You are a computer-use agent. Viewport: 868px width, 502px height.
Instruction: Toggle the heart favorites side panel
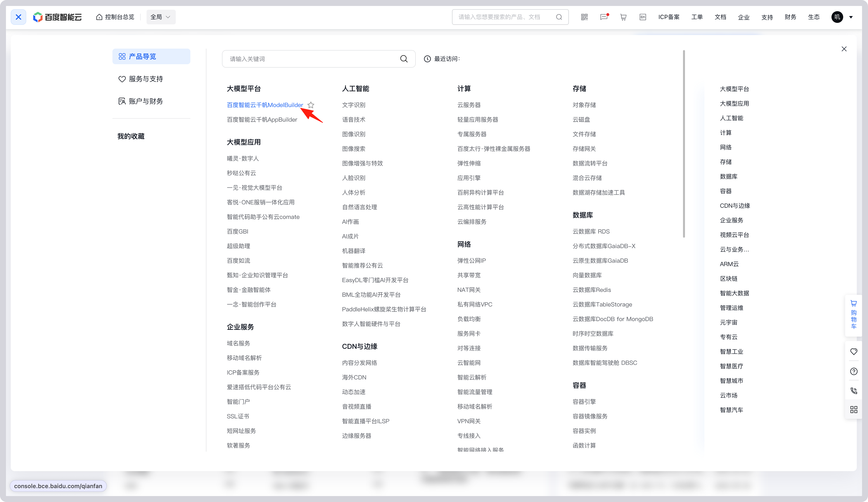click(854, 352)
